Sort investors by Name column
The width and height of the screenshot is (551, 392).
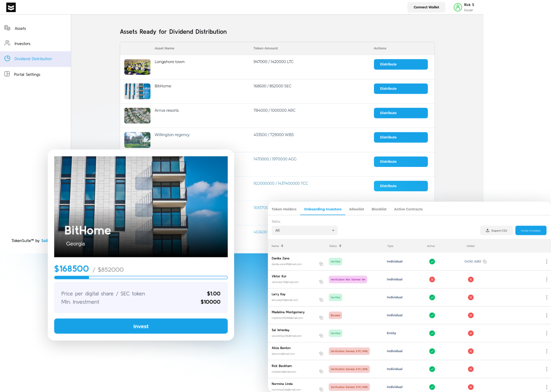[x=282, y=246]
